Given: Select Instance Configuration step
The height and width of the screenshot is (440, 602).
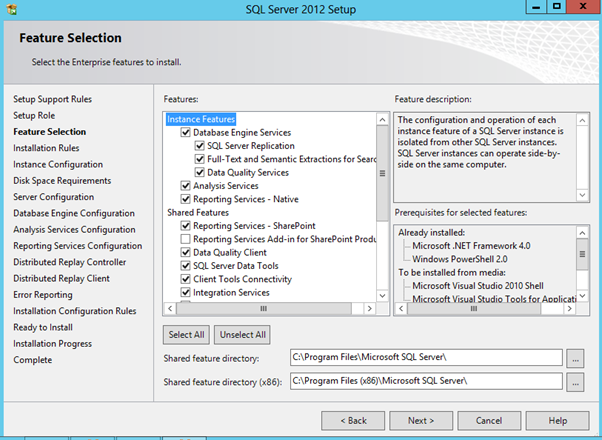Looking at the screenshot, I should pos(58,164).
